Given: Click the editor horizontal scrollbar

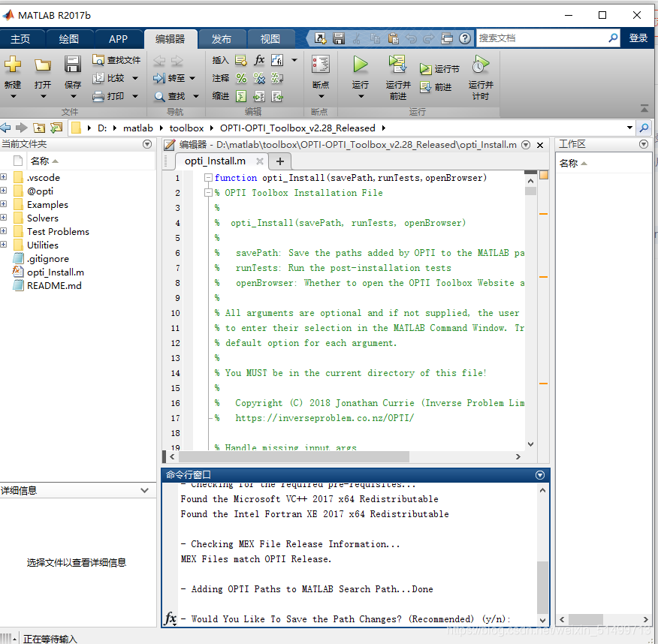Looking at the screenshot, I should coord(294,456).
